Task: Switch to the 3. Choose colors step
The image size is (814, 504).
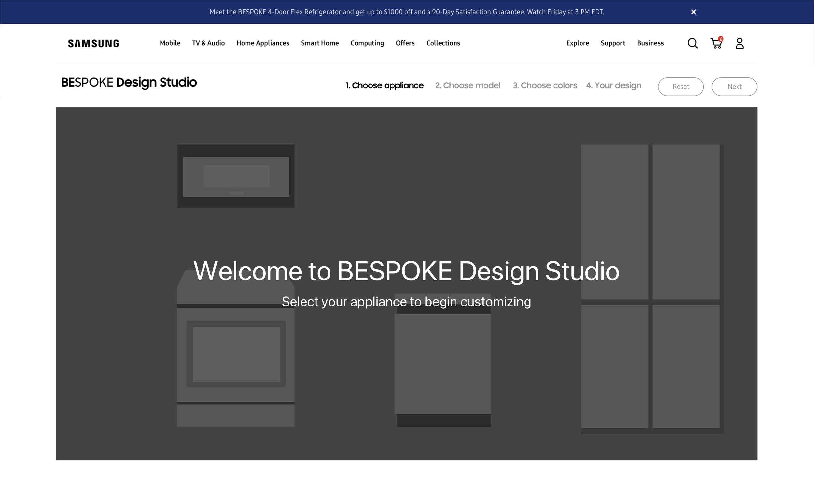Action: pos(545,86)
